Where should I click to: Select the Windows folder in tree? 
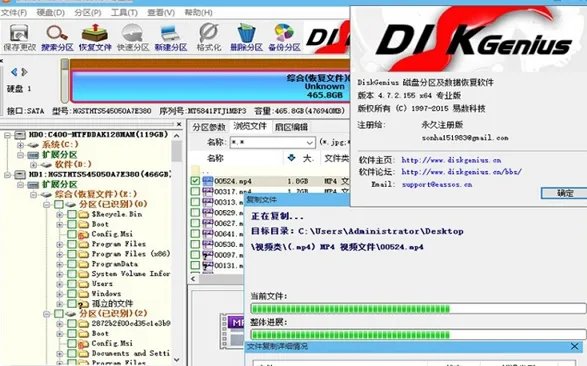pyautogui.click(x=106, y=293)
